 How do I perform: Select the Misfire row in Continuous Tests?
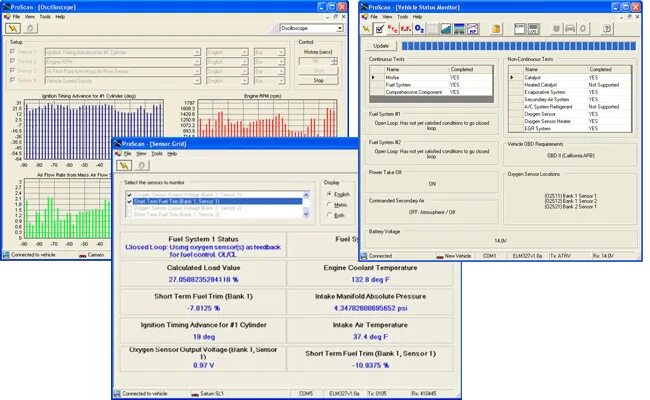[x=431, y=78]
